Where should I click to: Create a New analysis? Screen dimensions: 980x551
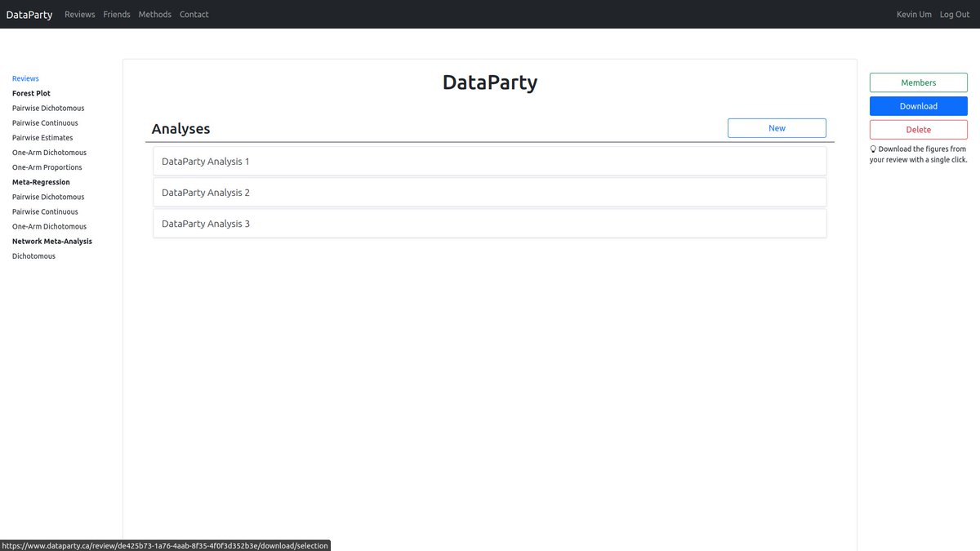coord(777,128)
